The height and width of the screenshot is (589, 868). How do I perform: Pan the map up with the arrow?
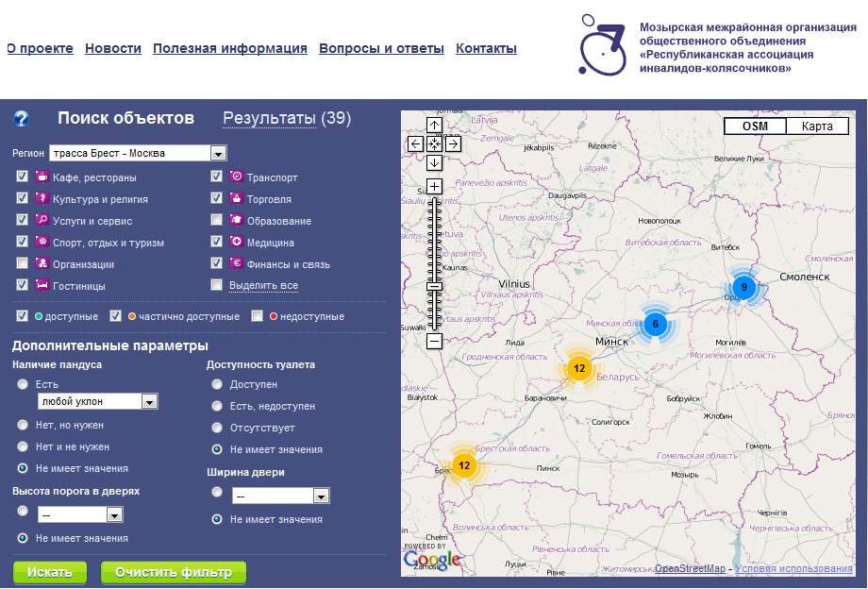click(434, 126)
